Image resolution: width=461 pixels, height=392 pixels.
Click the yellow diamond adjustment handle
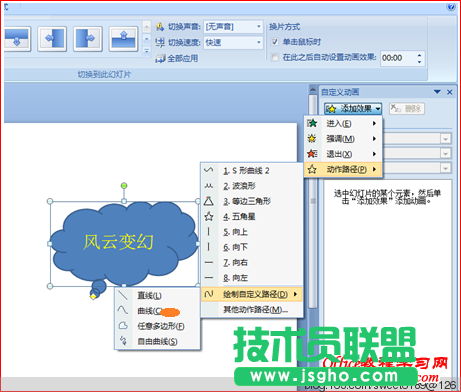click(93, 296)
